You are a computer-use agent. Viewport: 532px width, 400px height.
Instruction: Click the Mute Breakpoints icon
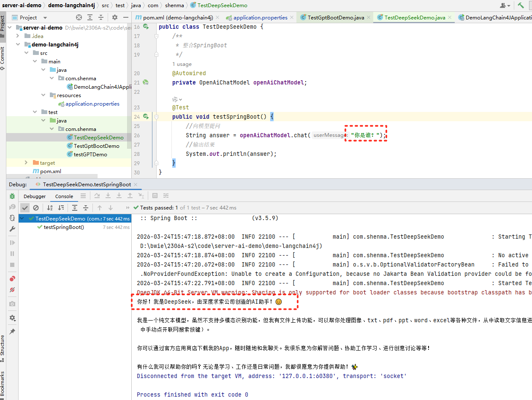[x=12, y=290]
